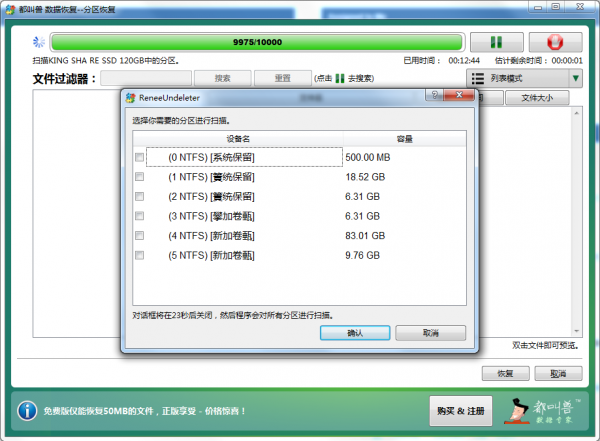Close the main recovery window
600x441 pixels.
point(580,7)
